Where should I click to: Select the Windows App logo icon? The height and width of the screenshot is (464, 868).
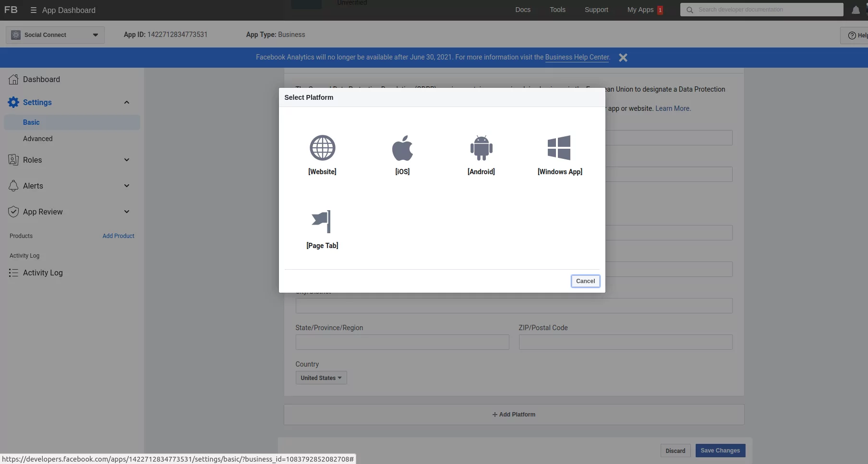click(559, 148)
